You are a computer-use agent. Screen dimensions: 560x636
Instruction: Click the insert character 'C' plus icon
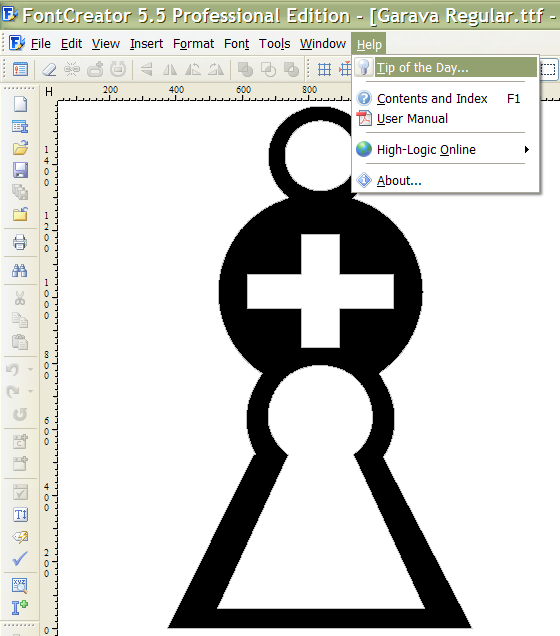click(x=20, y=441)
